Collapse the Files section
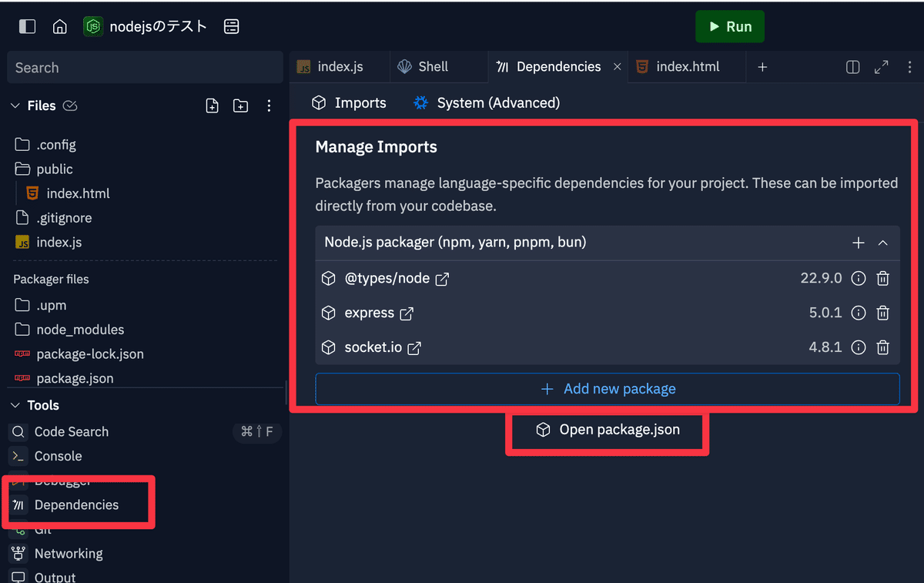Screen dimensions: 924x583 pyautogui.click(x=15, y=106)
